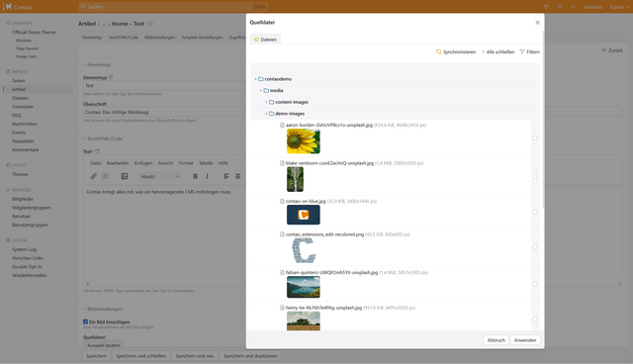
Task: Click the Contao logo on blue thumbnail
Action: pos(304,215)
